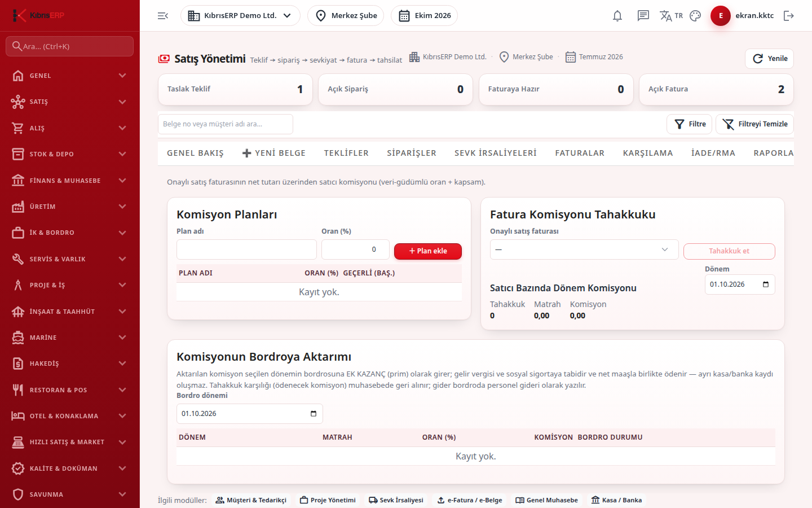Focus the Plan adı input field
The height and width of the screenshot is (508, 812).
246,249
